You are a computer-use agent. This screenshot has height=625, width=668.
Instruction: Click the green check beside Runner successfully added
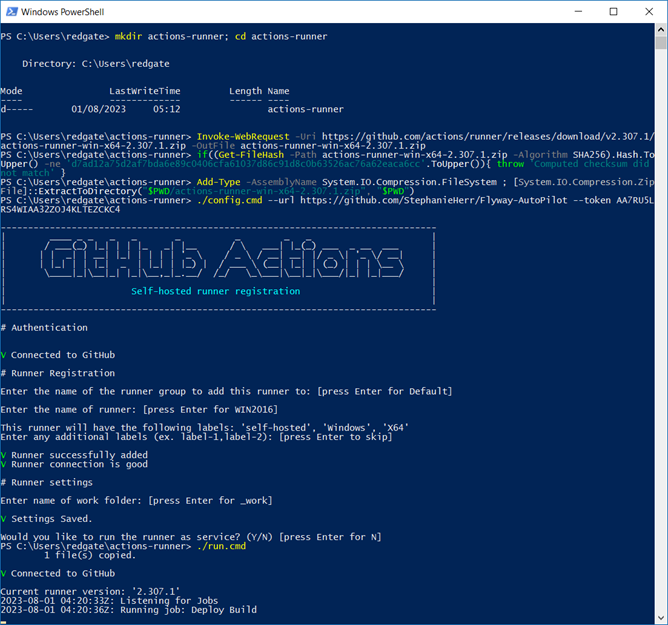4,453
